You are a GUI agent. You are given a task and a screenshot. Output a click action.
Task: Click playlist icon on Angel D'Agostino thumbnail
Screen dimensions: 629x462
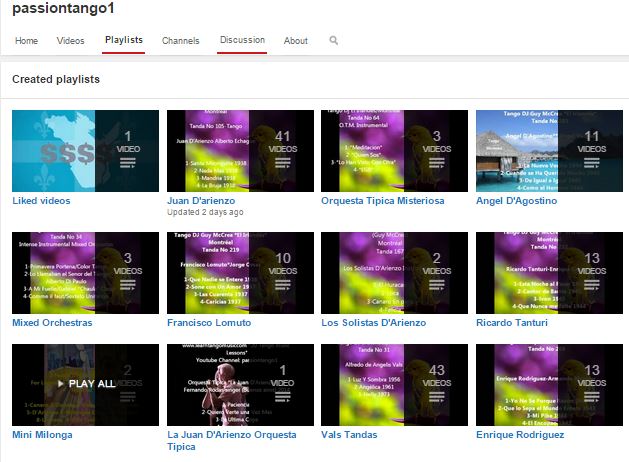tap(591, 163)
